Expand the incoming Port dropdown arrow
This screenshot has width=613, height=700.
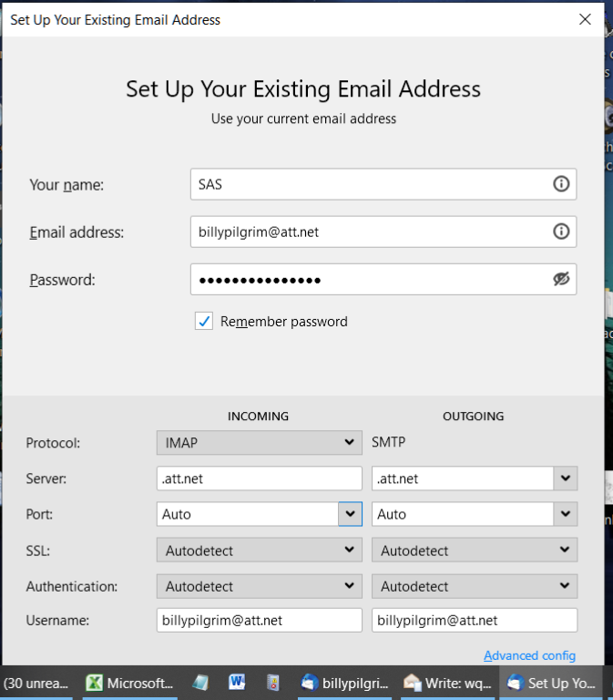350,514
